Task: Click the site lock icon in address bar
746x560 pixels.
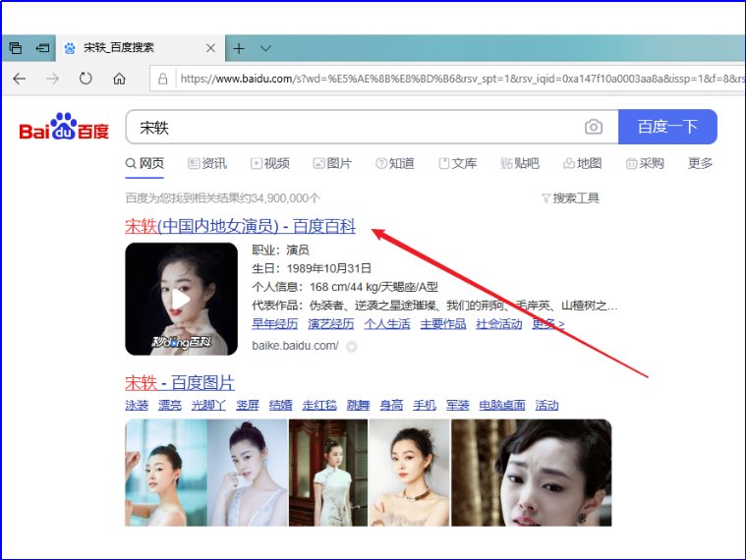Action: pos(163,79)
